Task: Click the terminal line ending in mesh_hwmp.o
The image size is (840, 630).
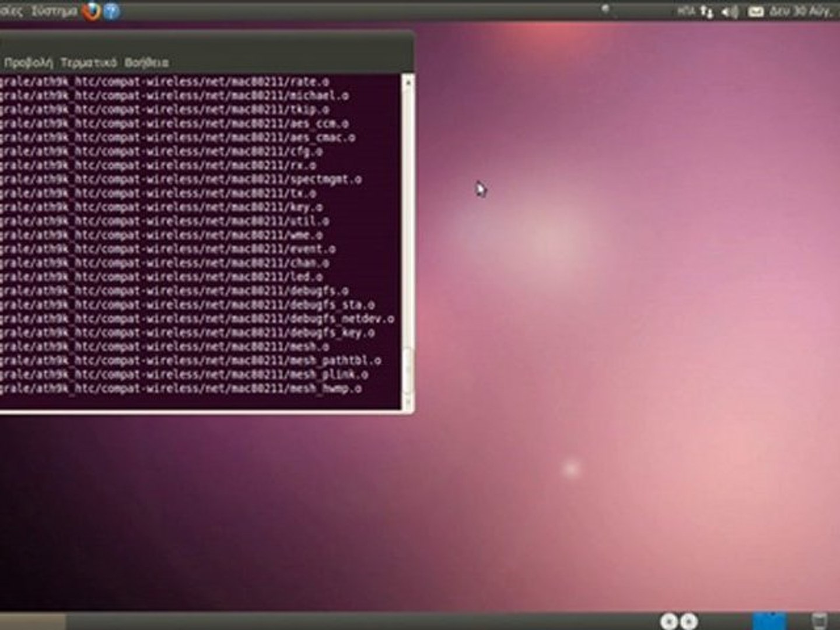Action: [x=181, y=389]
